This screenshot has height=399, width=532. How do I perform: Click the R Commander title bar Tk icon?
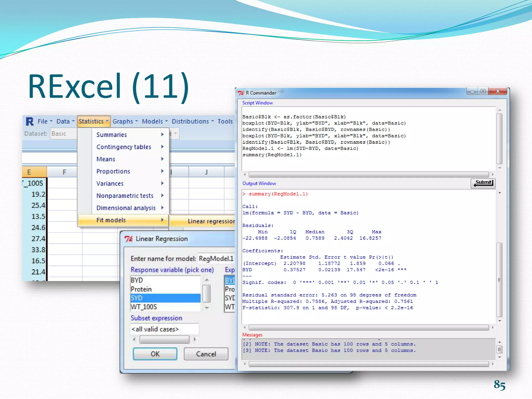241,93
